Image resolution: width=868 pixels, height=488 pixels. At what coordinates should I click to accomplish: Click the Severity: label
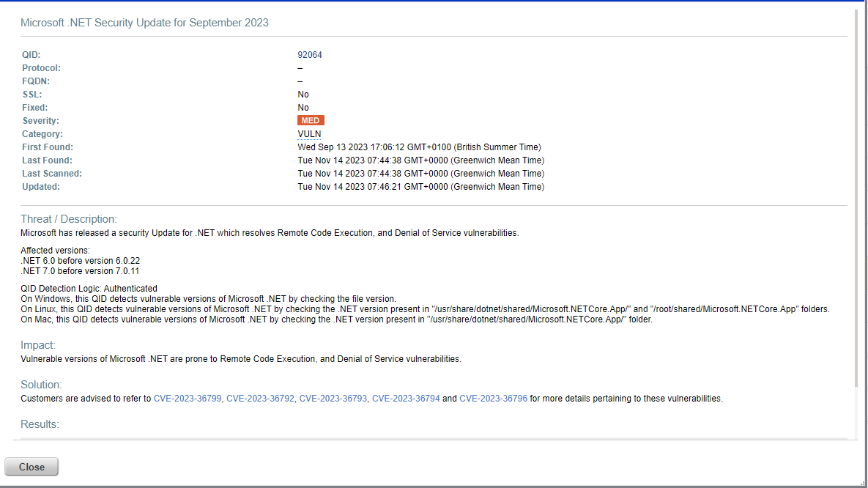tap(40, 121)
